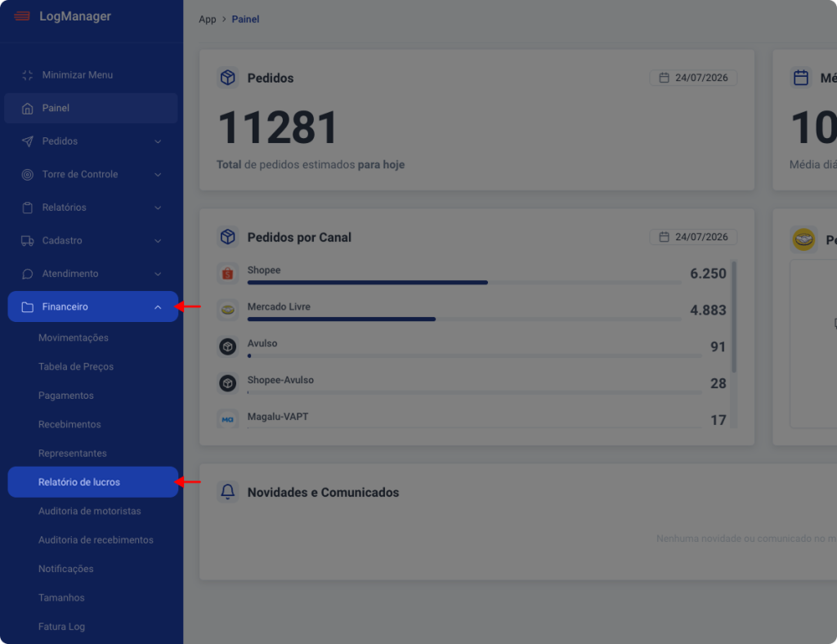This screenshot has width=837, height=644.
Task: Click the App breadcrumb link
Action: pyautogui.click(x=207, y=20)
